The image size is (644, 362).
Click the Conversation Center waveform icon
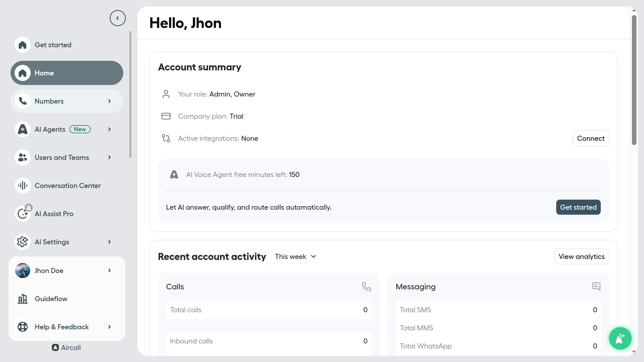[23, 186]
